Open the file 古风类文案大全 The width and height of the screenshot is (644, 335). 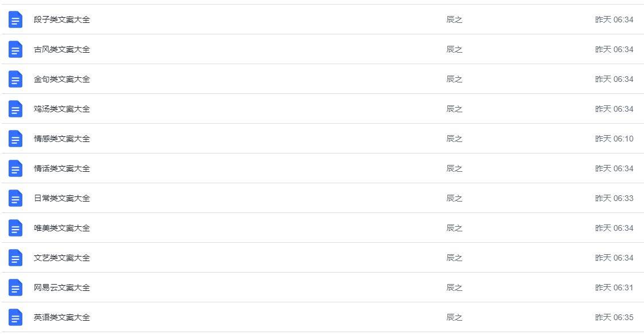click(x=62, y=49)
